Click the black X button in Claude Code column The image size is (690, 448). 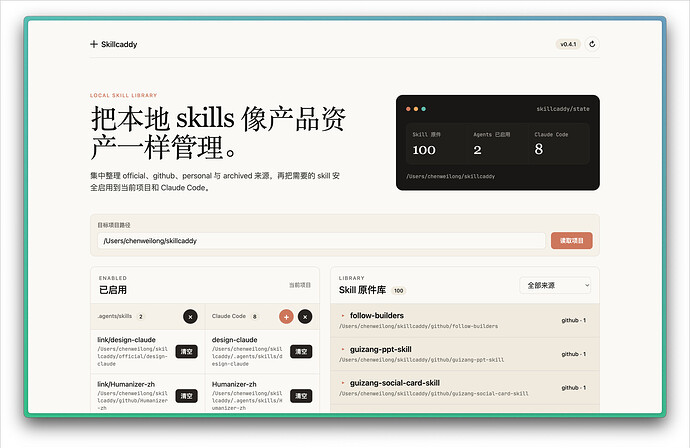[305, 316]
